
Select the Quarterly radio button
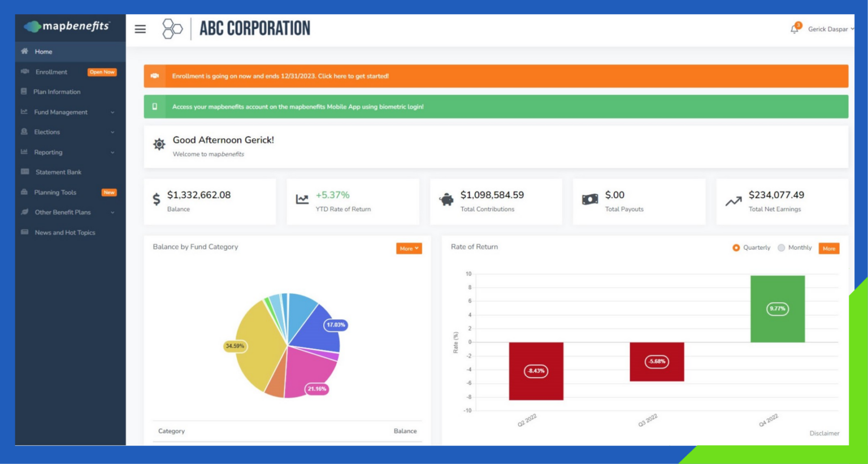coord(736,248)
